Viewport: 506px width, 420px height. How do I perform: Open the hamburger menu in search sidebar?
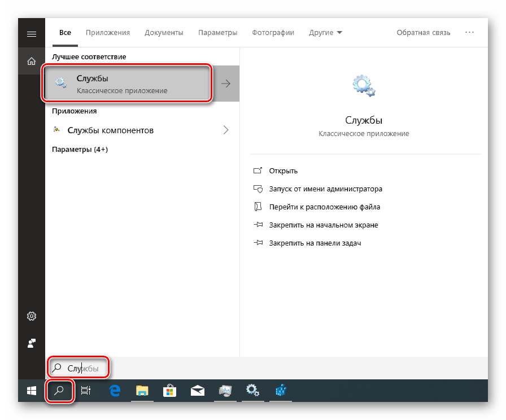point(32,34)
